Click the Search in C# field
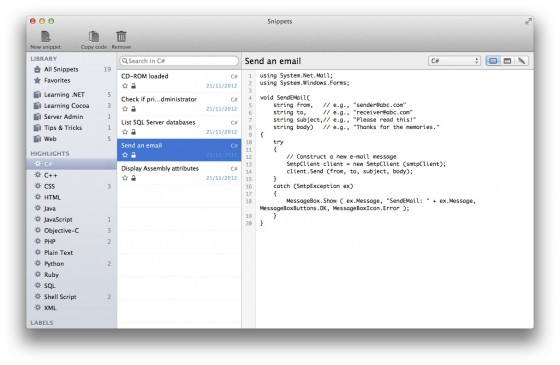 click(179, 61)
